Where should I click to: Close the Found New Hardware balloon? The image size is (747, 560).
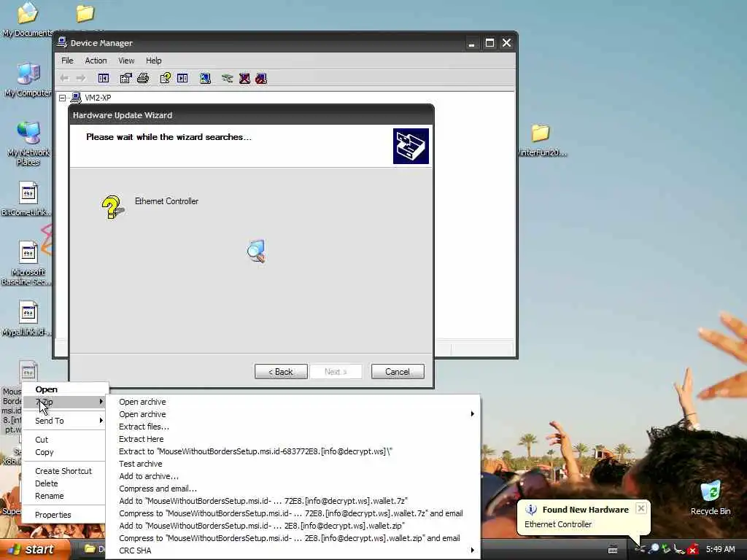click(x=641, y=508)
